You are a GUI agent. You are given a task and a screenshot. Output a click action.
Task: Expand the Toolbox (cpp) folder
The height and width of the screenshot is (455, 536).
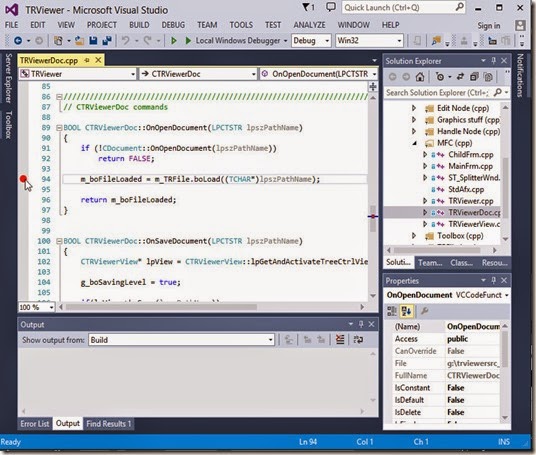click(x=414, y=236)
